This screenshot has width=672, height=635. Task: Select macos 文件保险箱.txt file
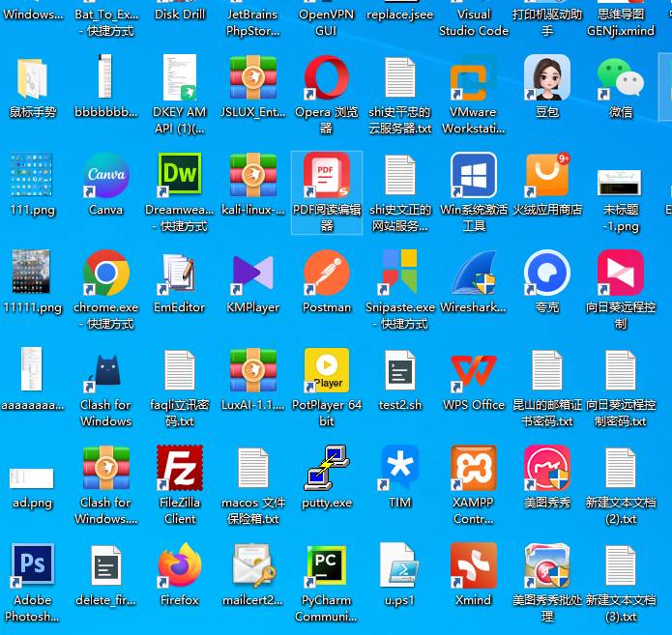point(253,469)
